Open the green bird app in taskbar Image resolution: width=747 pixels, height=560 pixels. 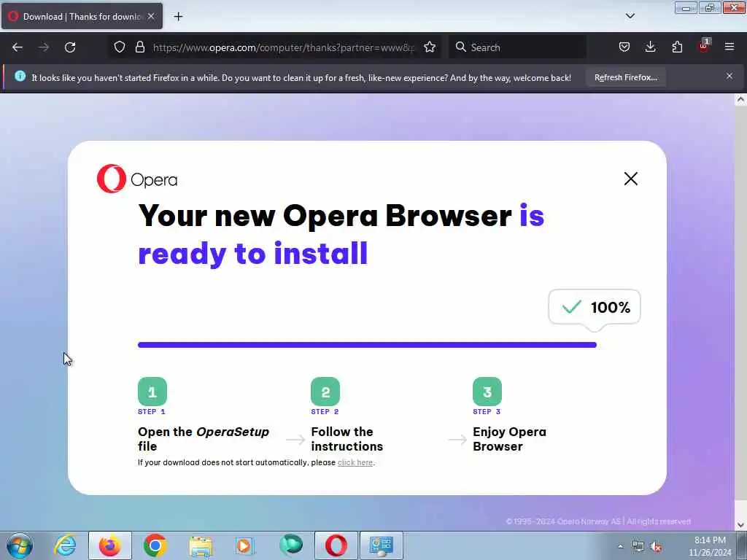pos(290,545)
